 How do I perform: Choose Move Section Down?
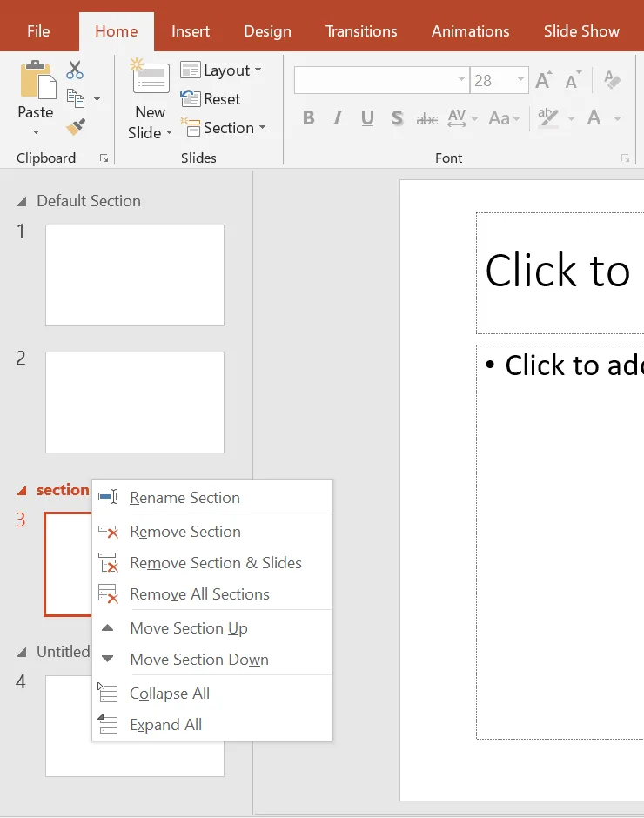point(211,659)
